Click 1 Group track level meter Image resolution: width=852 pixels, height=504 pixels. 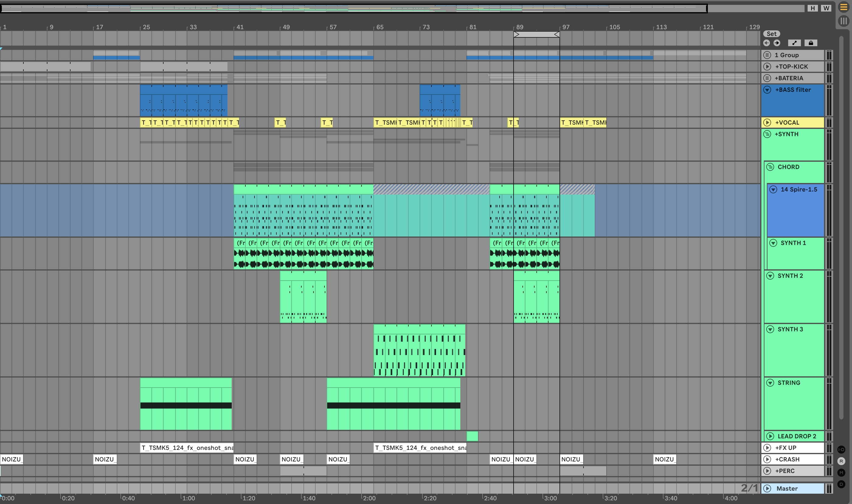(829, 55)
